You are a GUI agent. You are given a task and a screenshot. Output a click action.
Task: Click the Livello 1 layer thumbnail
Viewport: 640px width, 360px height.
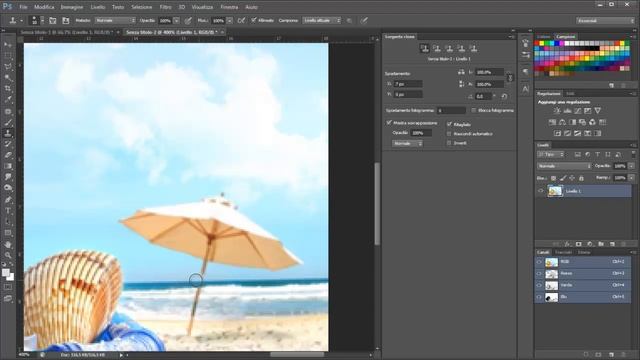(555, 191)
